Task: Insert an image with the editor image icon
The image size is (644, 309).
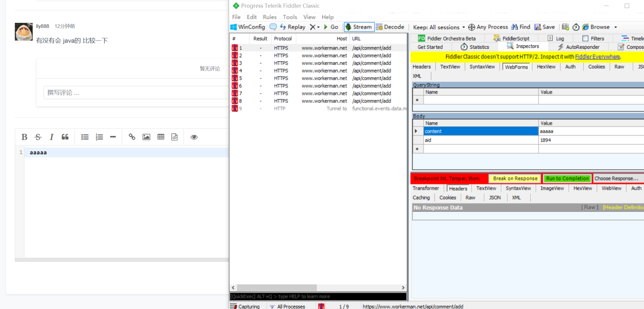Action: (146, 137)
